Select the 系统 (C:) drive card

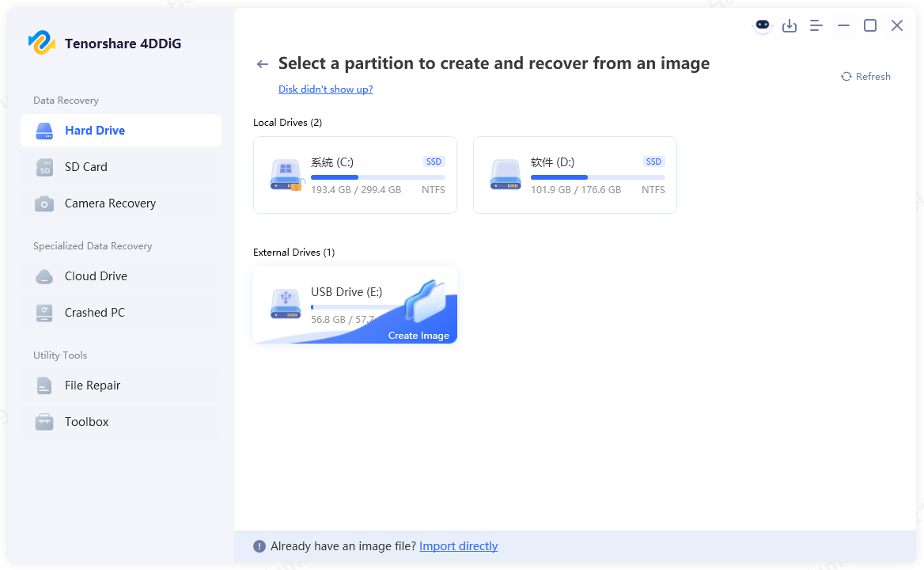click(354, 174)
